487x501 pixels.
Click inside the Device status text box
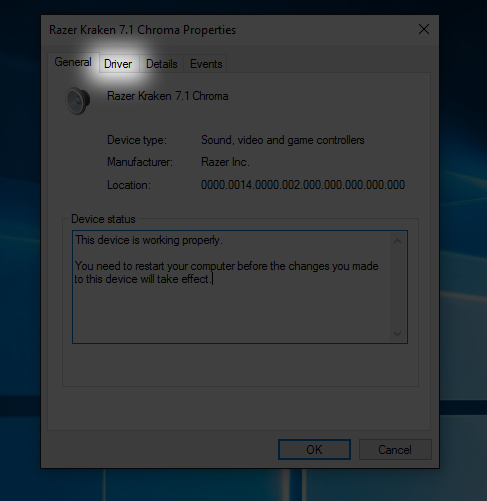pos(240,287)
